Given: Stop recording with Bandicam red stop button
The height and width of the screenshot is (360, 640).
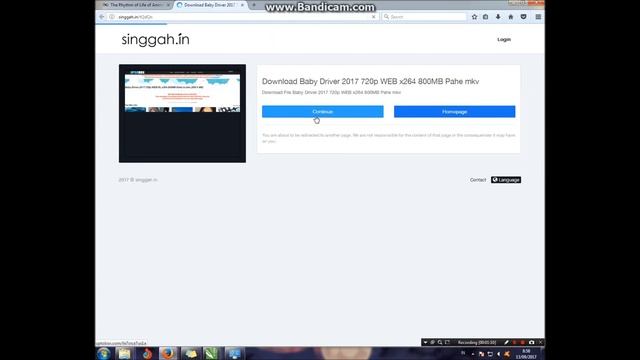Looking at the screenshot, I should tap(522, 342).
